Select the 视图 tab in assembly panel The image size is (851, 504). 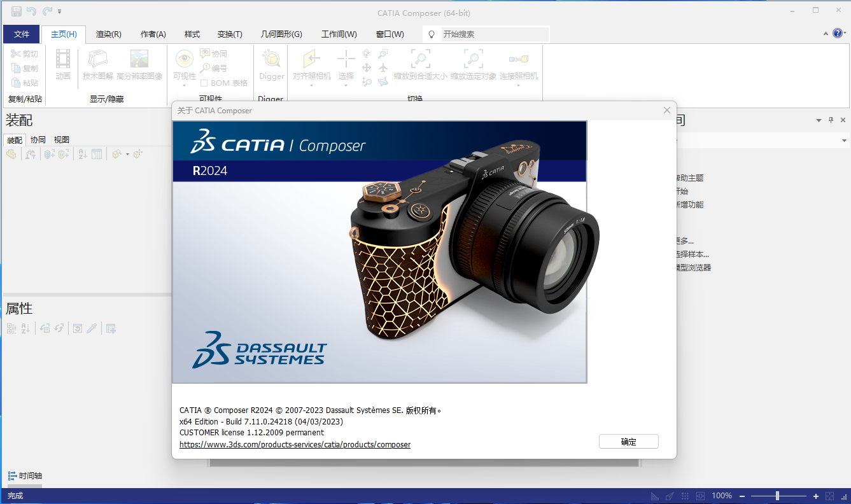[x=62, y=140]
